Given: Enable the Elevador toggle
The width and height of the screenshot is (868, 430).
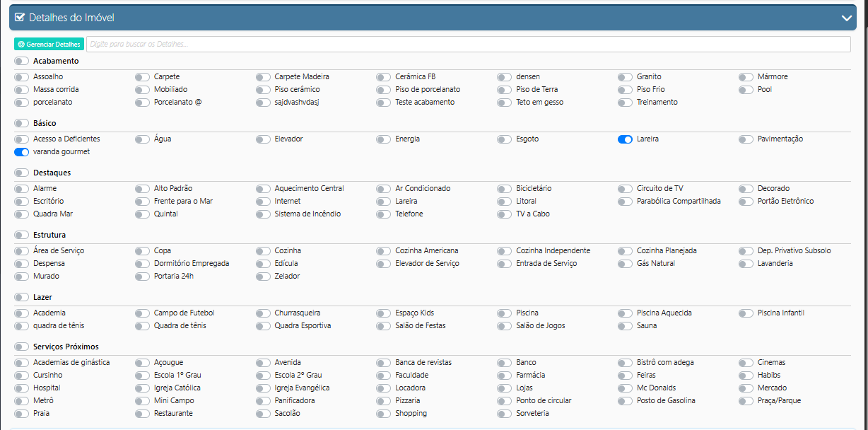Looking at the screenshot, I should [x=263, y=139].
